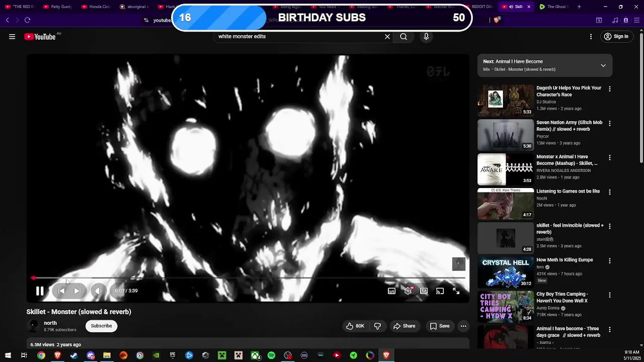Open Epic Games Launcher from taskbar
The height and width of the screenshot is (362, 644).
coord(173,355)
